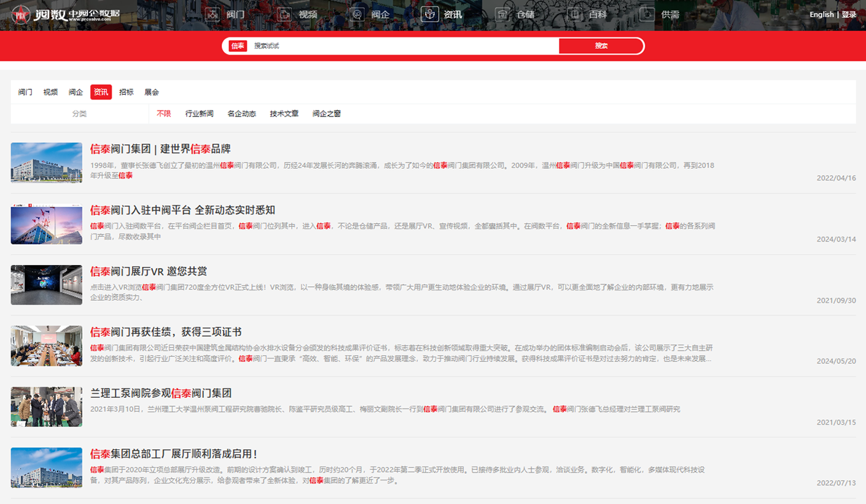Select the 阀企 icon in top navigation
The image size is (866, 504).
(x=357, y=14)
